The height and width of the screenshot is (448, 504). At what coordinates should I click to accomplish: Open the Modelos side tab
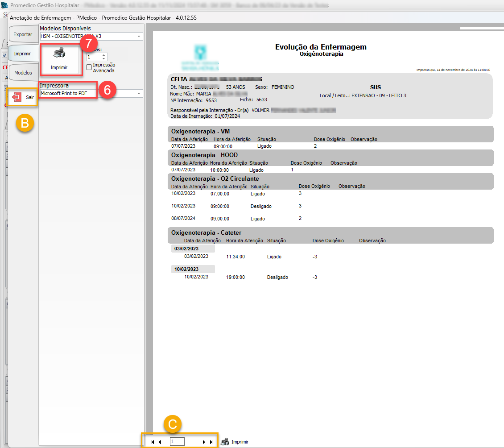click(x=23, y=72)
